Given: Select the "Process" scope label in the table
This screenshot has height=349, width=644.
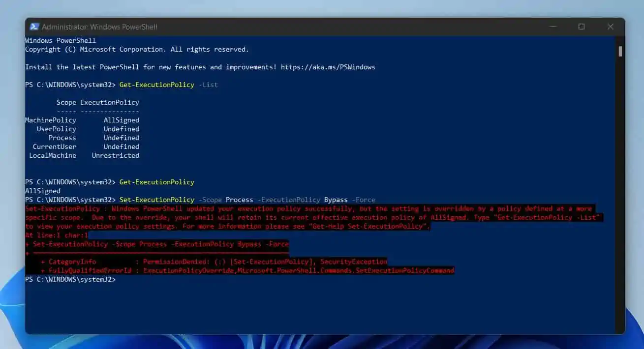Looking at the screenshot, I should point(62,138).
